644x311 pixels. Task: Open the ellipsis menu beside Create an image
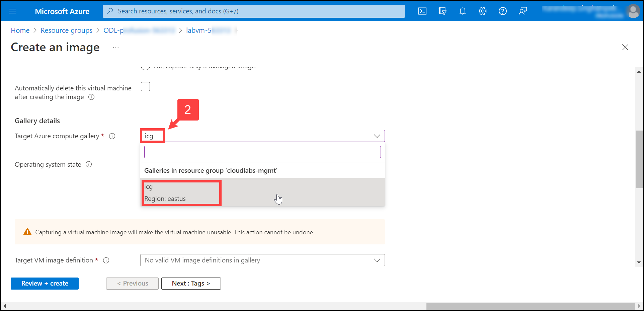[116, 47]
